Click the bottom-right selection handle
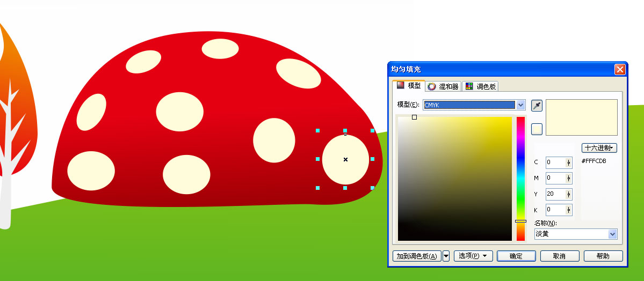The image size is (644, 281). (373, 188)
